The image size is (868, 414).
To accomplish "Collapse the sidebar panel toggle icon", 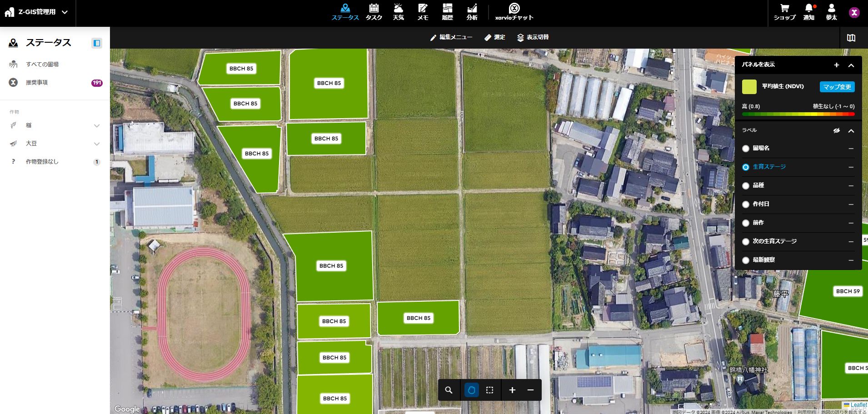I will pyautogui.click(x=96, y=43).
